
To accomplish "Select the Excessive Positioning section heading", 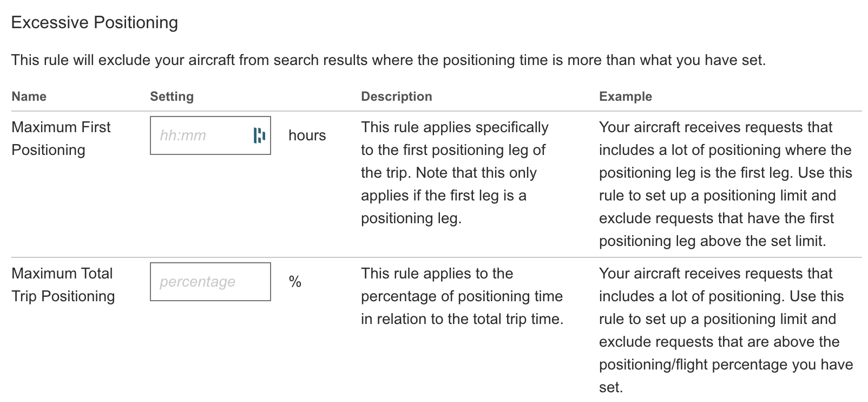I will point(95,22).
